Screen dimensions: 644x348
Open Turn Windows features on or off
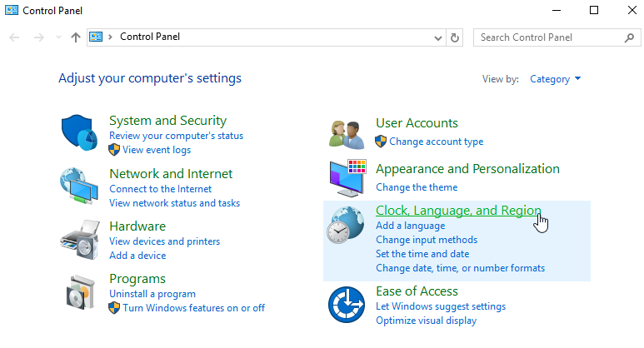pos(193,308)
